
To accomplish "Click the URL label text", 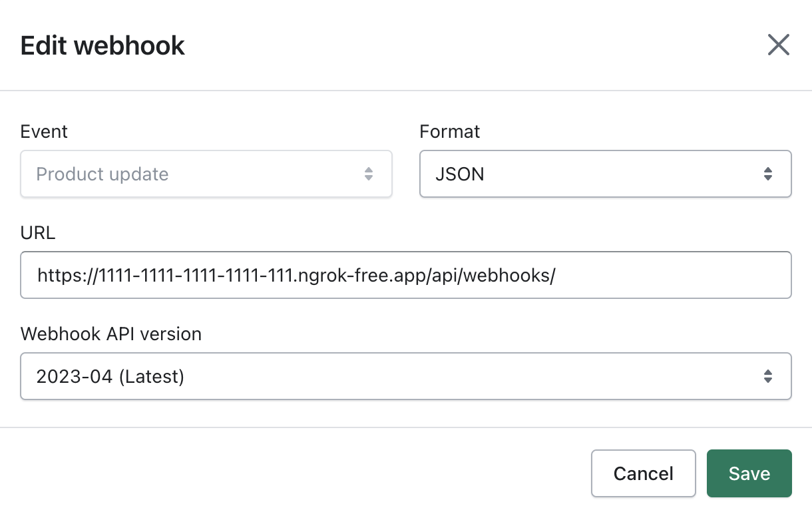I will tap(38, 232).
